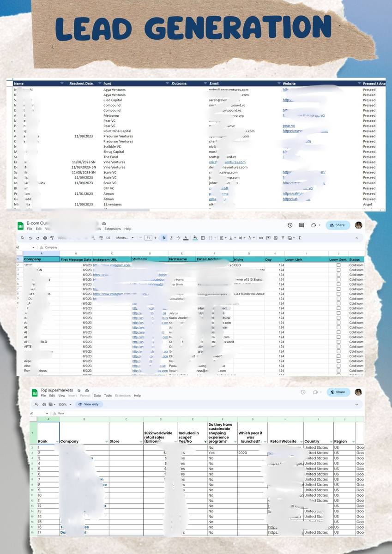Open the Outcome column filter dropdown
Image resolution: width=392 pixels, height=554 pixels.
click(205, 83)
